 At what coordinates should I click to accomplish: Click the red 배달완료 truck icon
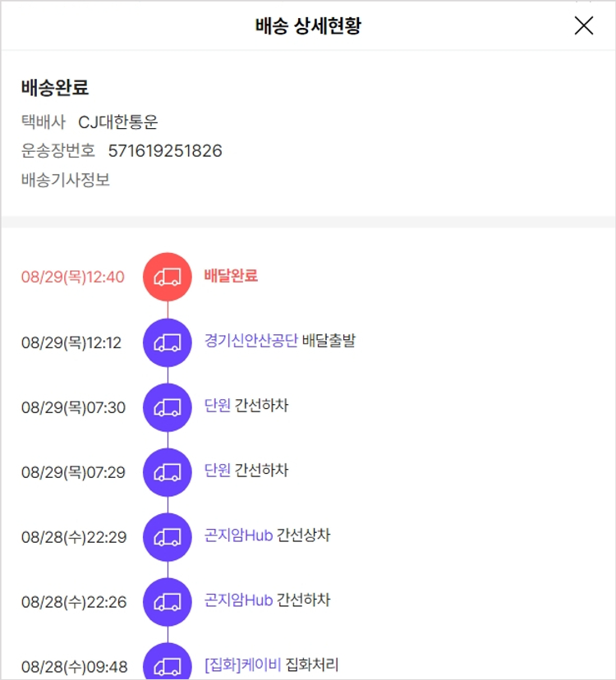[x=168, y=277]
